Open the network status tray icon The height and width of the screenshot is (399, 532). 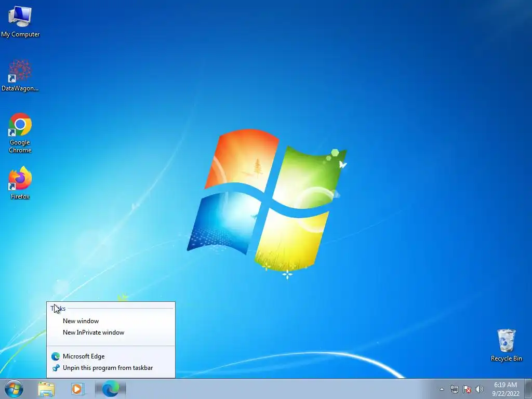coord(454,389)
